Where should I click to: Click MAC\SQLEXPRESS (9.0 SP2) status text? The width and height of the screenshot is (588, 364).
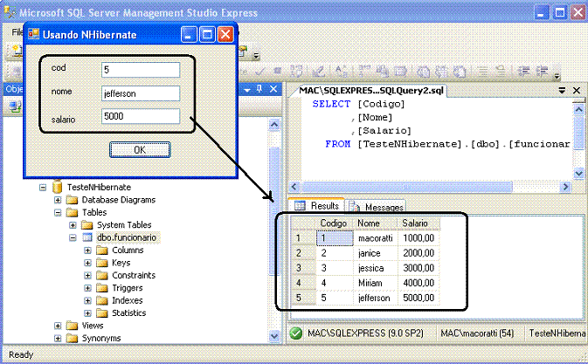[365, 333]
